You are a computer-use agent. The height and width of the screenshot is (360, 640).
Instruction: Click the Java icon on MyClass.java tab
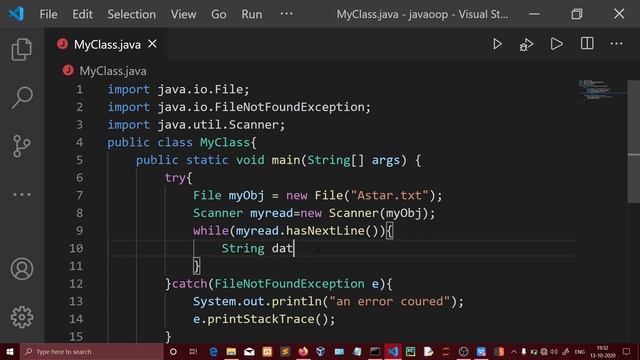tap(62, 44)
